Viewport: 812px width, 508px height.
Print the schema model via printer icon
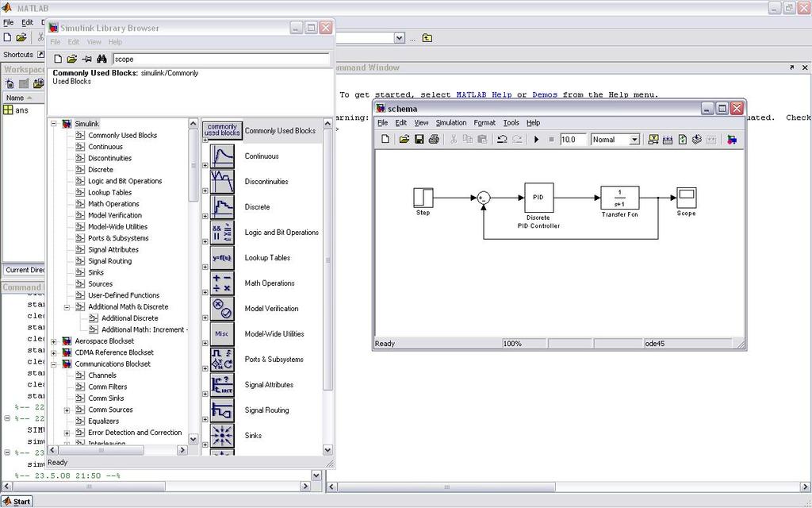[x=434, y=139]
